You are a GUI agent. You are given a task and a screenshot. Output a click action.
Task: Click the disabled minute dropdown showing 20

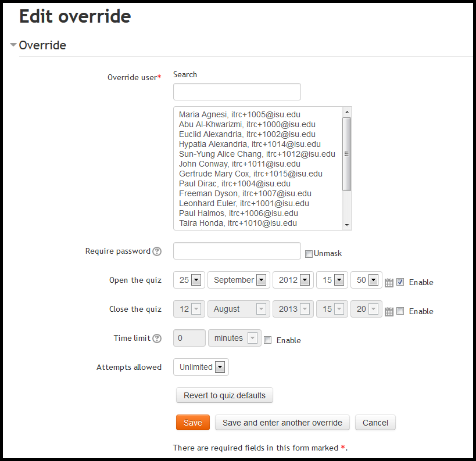click(366, 309)
